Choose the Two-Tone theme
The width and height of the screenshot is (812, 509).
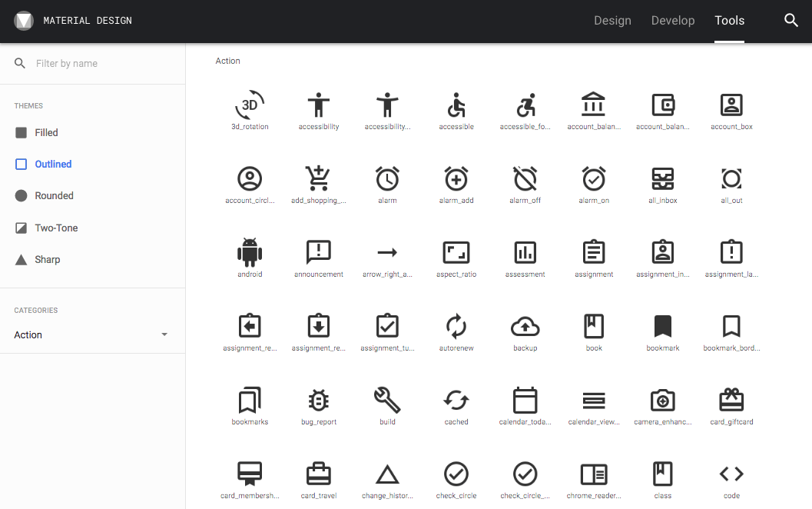(x=56, y=228)
